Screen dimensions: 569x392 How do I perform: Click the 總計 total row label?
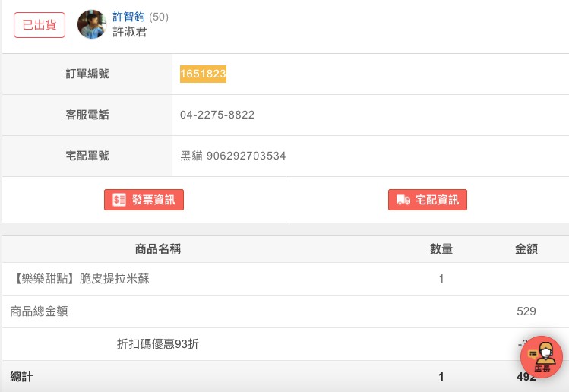tap(21, 376)
